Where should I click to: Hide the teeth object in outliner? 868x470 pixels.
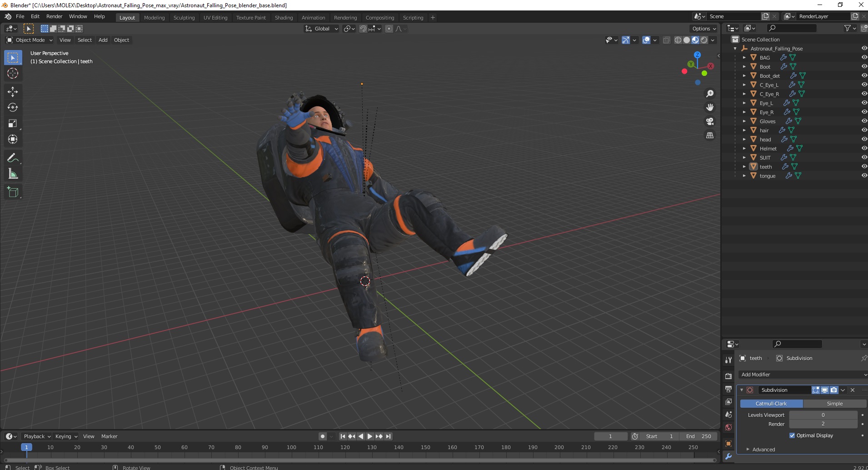point(864,166)
